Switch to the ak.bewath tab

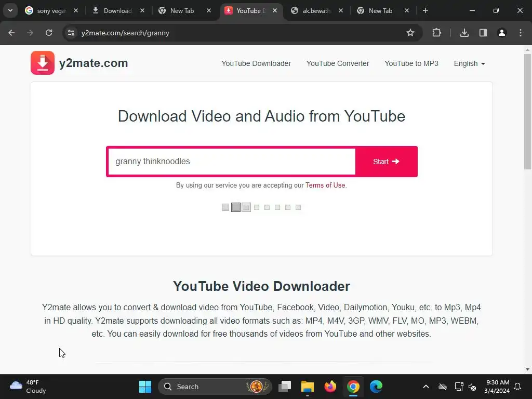pyautogui.click(x=317, y=10)
